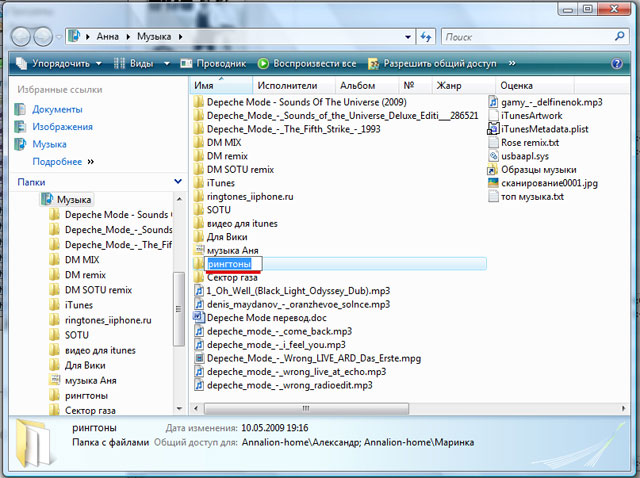Click the arrow after Анна in breadcrumb

point(128,37)
